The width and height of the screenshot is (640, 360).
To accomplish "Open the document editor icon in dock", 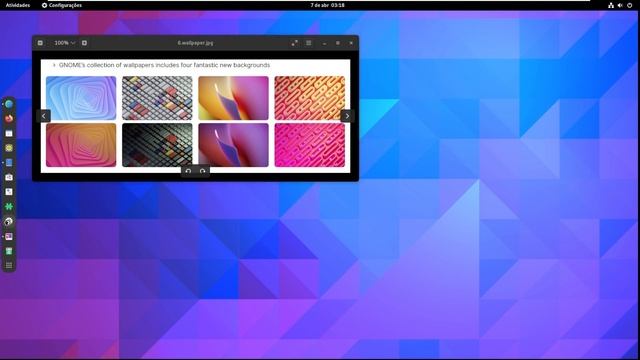I will click(x=9, y=192).
